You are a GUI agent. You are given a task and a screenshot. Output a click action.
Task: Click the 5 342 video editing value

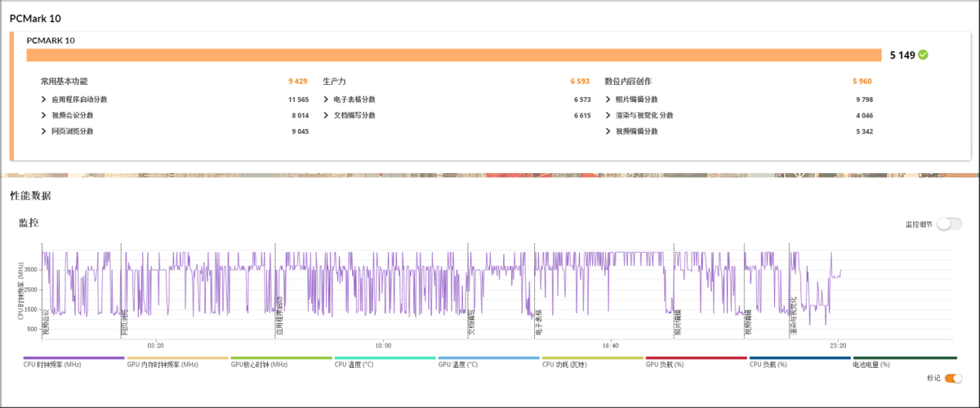click(864, 131)
